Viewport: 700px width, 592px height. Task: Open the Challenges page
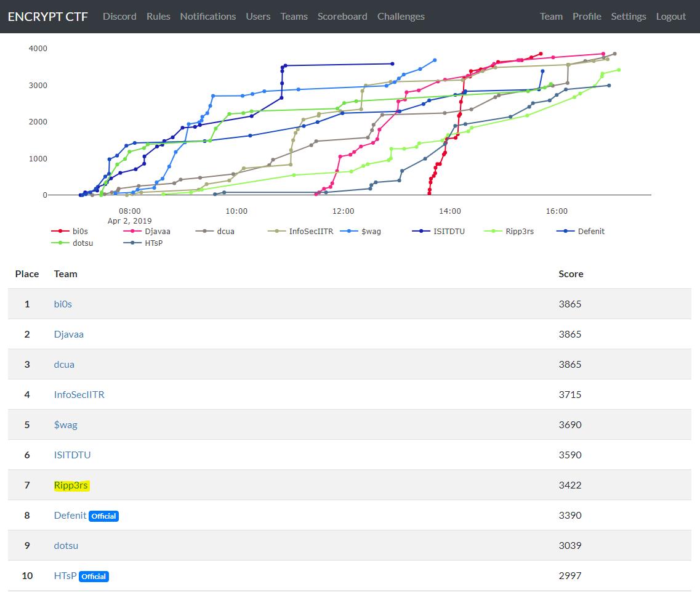click(x=401, y=17)
